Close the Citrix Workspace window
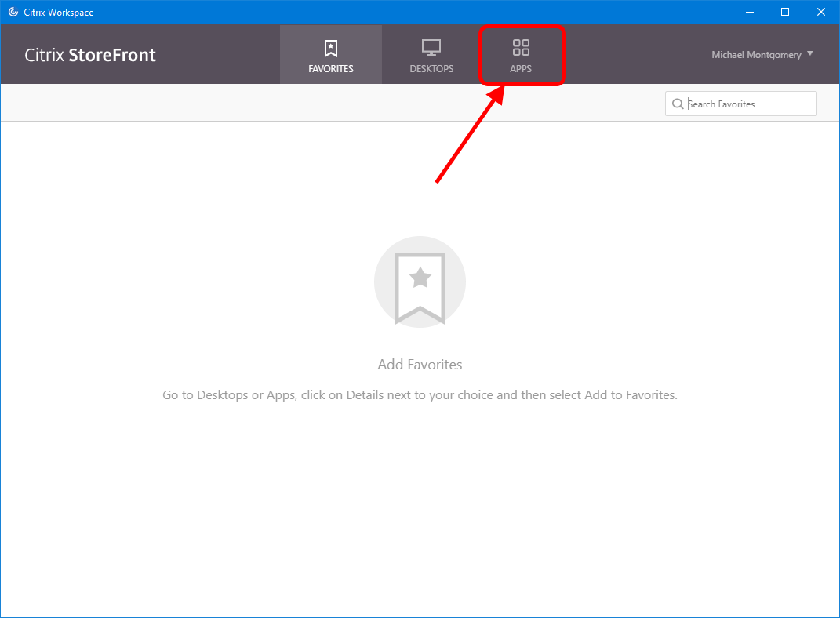This screenshot has height=618, width=840. click(820, 12)
